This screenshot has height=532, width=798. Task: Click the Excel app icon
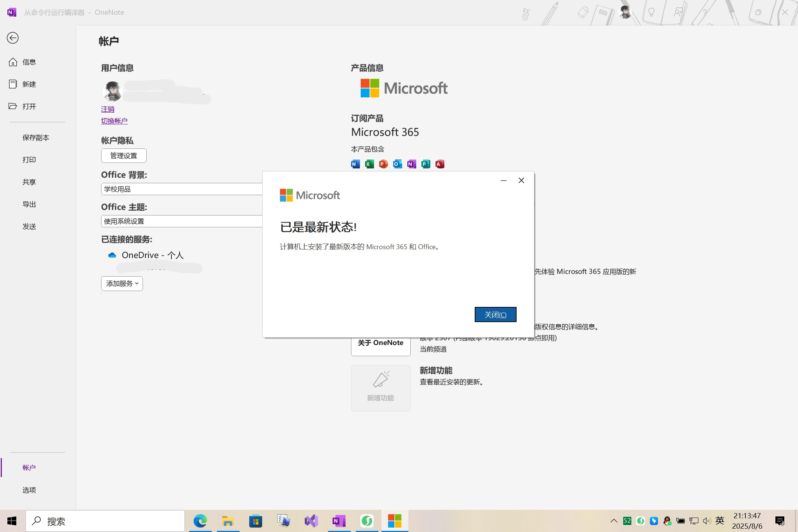coord(369,164)
